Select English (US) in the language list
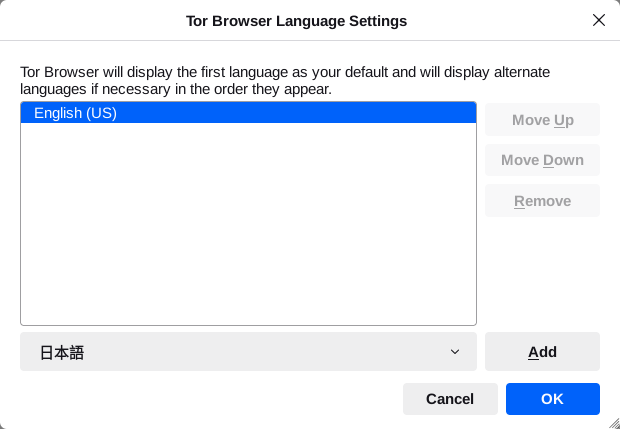 [x=76, y=113]
